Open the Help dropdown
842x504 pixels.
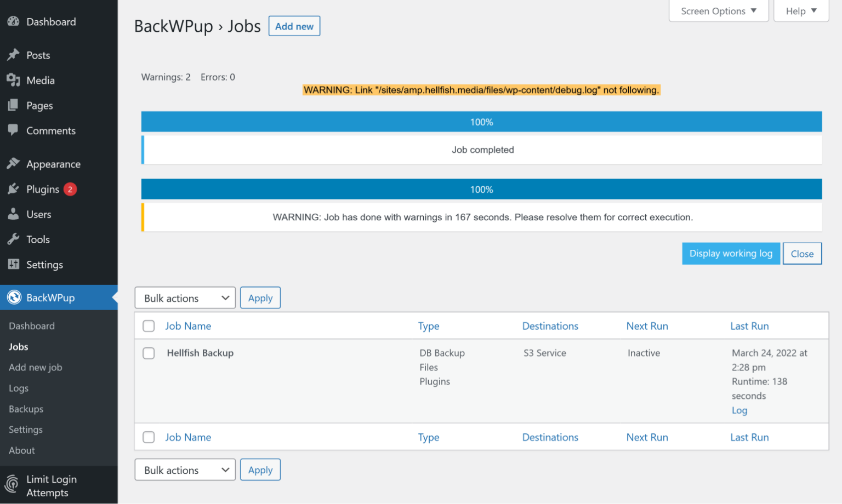pos(801,10)
